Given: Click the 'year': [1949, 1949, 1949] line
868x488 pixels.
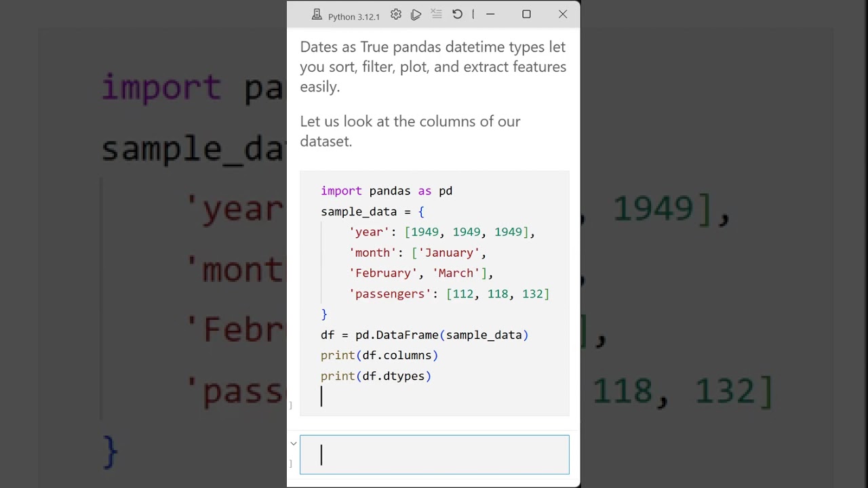Looking at the screenshot, I should 442,232.
